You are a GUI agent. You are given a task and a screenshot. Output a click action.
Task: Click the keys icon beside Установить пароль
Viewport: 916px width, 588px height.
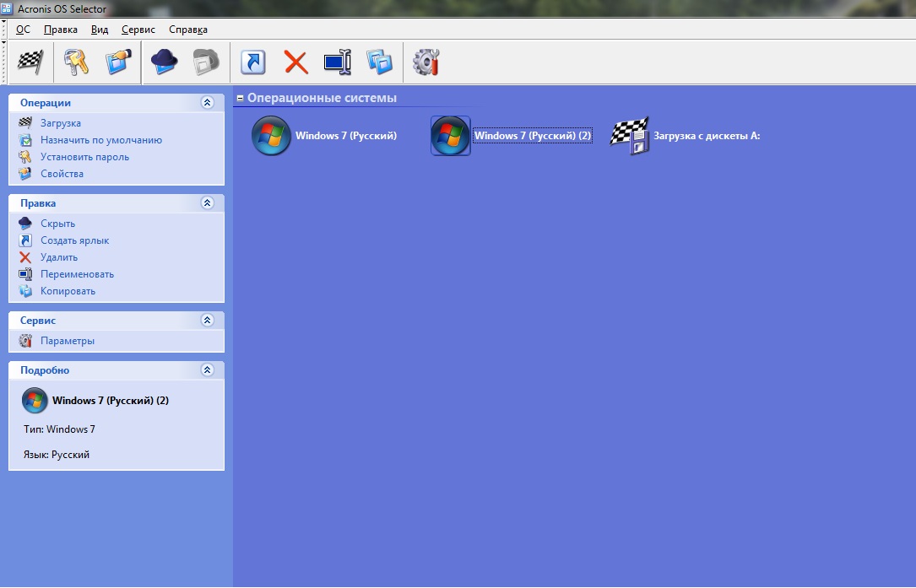click(25, 156)
